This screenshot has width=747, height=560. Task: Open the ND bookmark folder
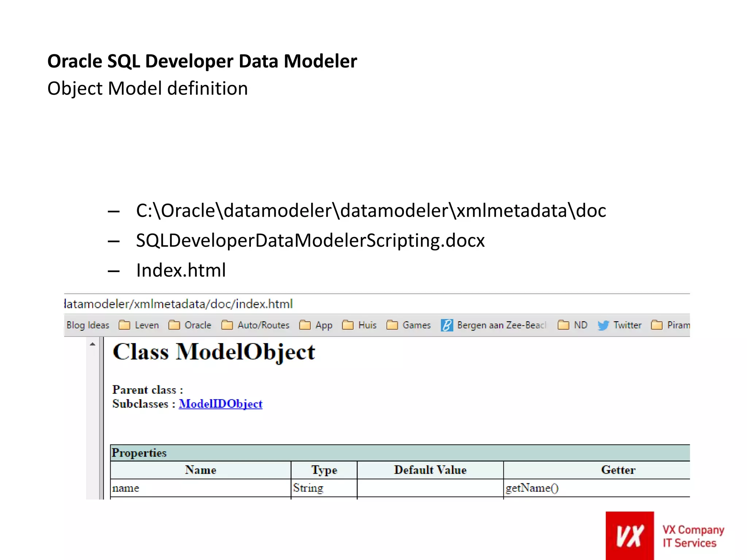click(x=573, y=325)
